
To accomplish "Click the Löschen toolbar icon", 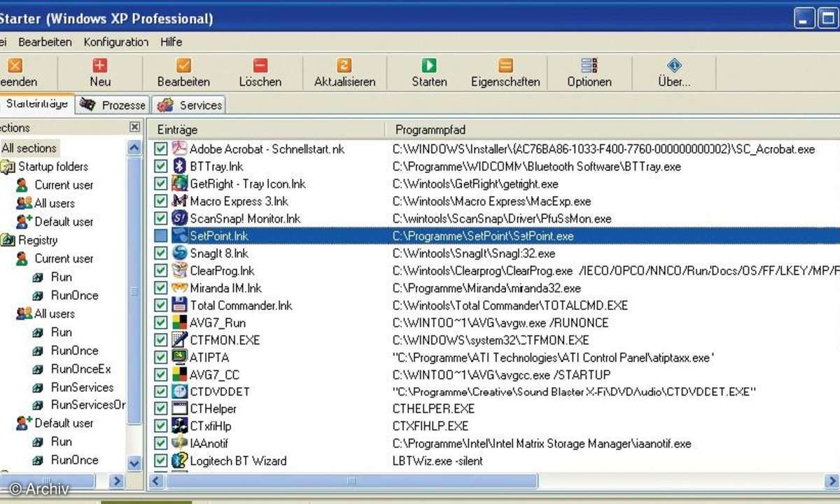I will pos(260,66).
